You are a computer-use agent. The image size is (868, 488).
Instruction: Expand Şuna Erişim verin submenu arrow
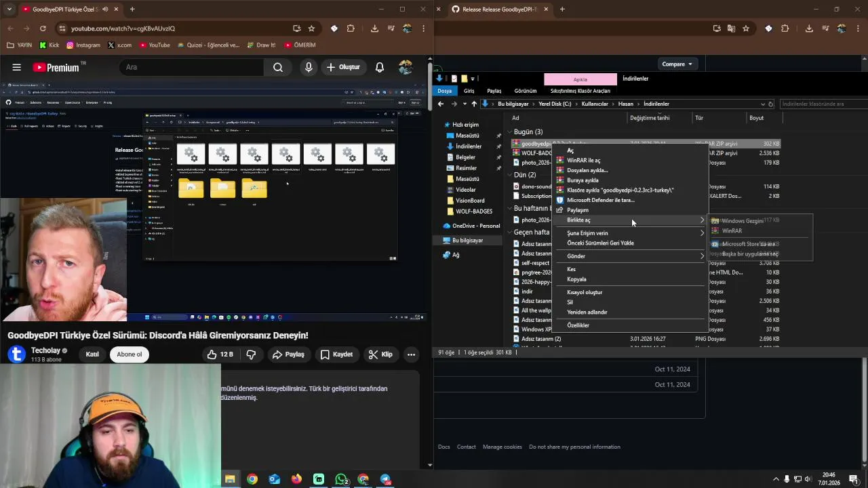(702, 233)
